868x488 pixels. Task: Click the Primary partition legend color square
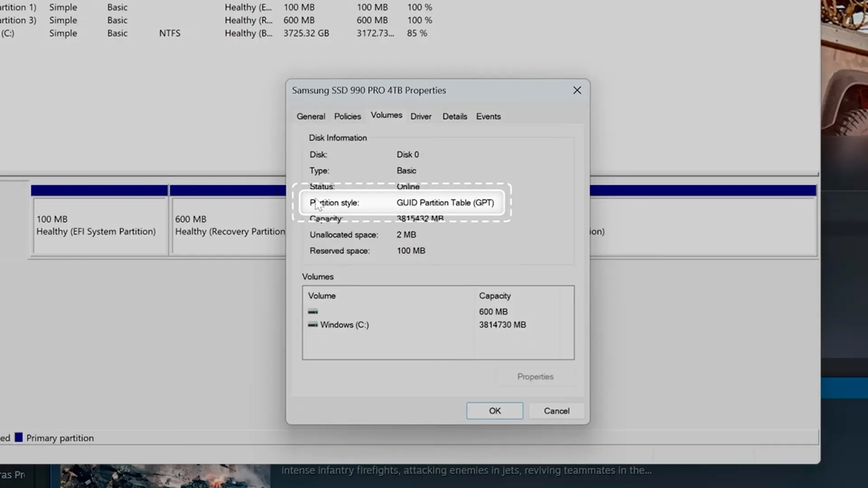(x=19, y=437)
